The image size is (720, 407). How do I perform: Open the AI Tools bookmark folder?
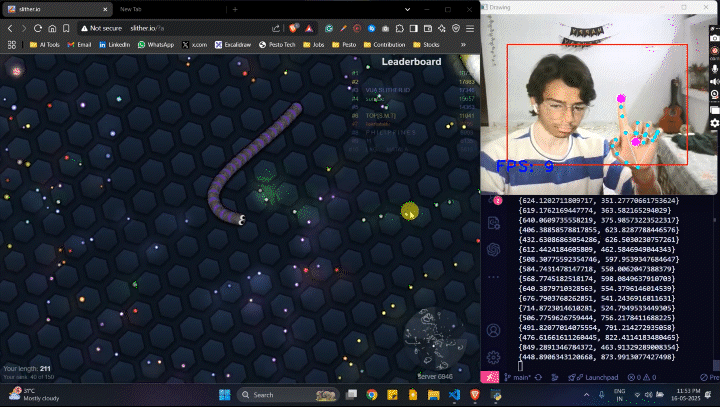[45, 45]
